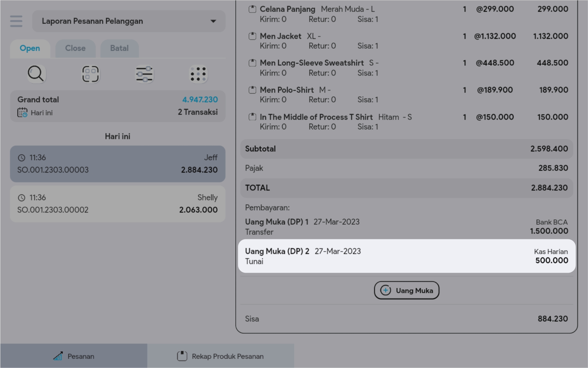Click the Men Jacket product icon
Image resolution: width=588 pixels, height=368 pixels.
click(x=252, y=36)
